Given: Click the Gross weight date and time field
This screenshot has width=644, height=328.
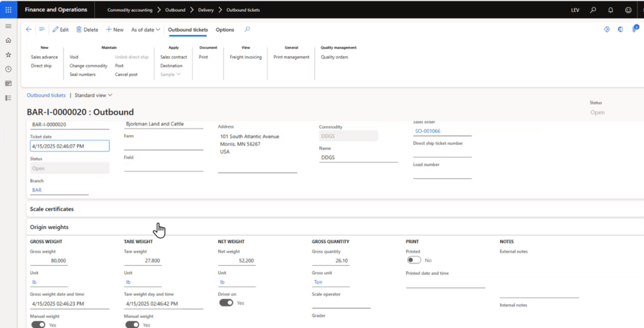Looking at the screenshot, I should (x=70, y=303).
